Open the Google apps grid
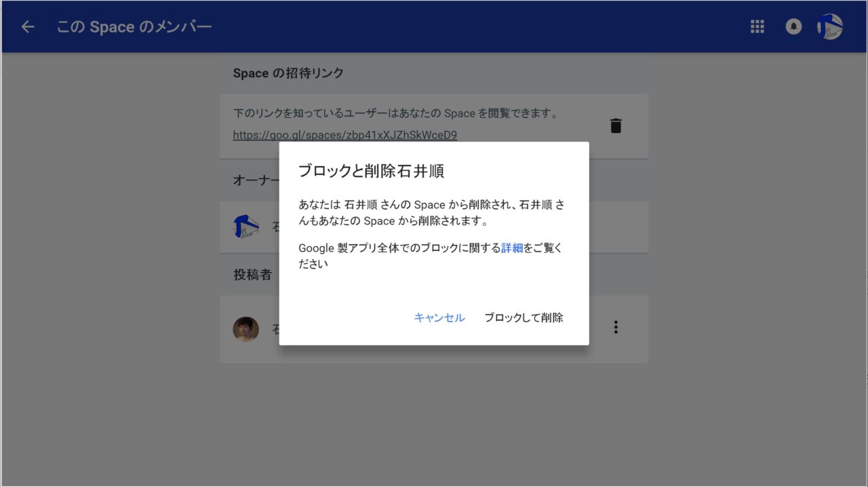 click(x=757, y=27)
